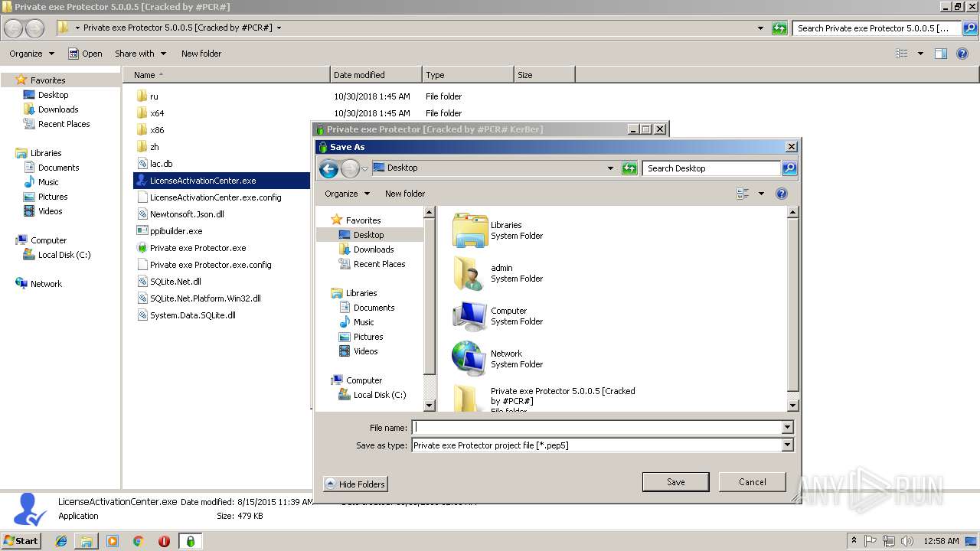The height and width of the screenshot is (551, 980).
Task: Toggle Explorer preview pane icon
Action: (941, 54)
